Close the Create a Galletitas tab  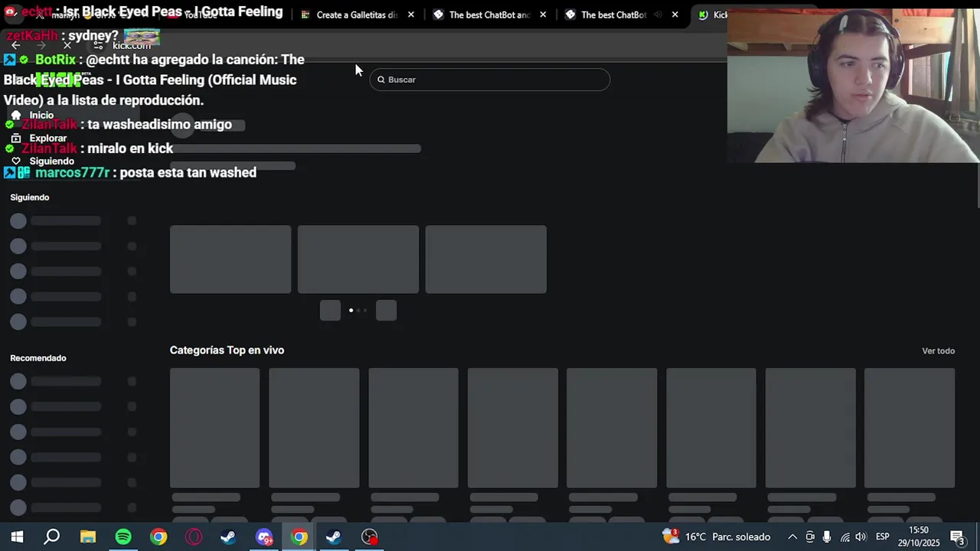click(411, 15)
